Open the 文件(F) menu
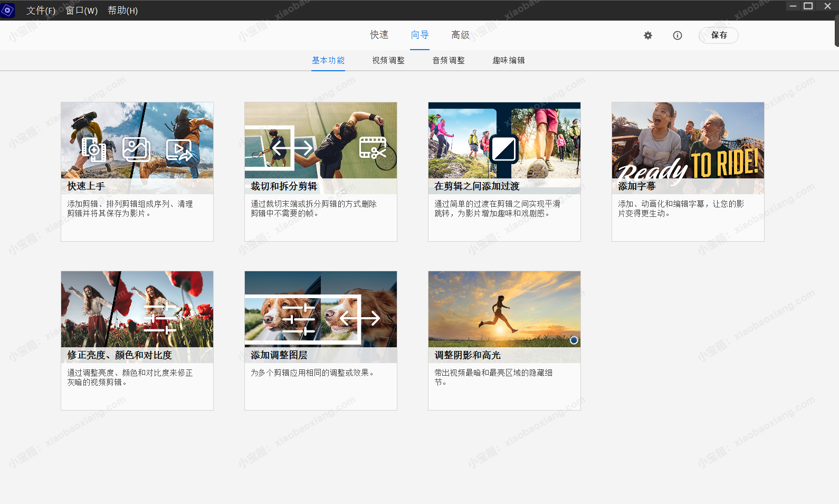 point(41,11)
